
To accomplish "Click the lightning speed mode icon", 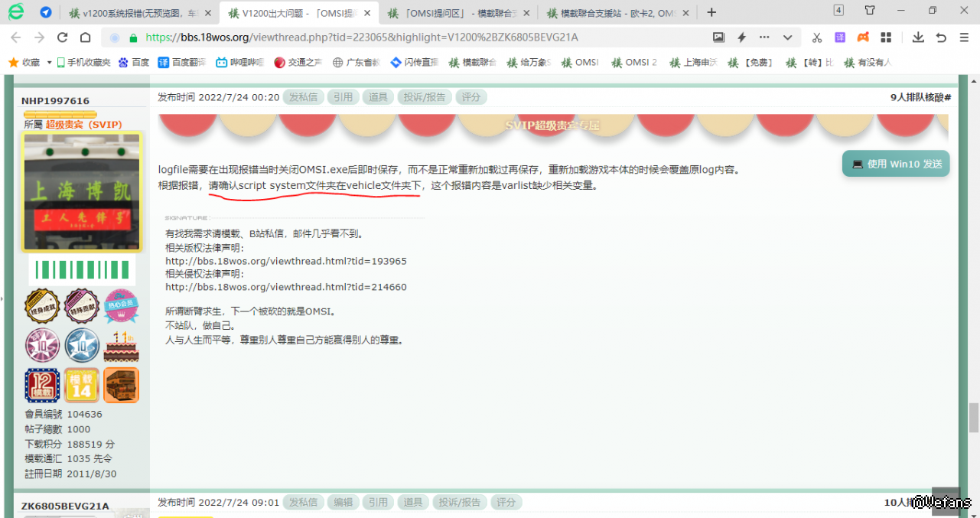I will (741, 37).
